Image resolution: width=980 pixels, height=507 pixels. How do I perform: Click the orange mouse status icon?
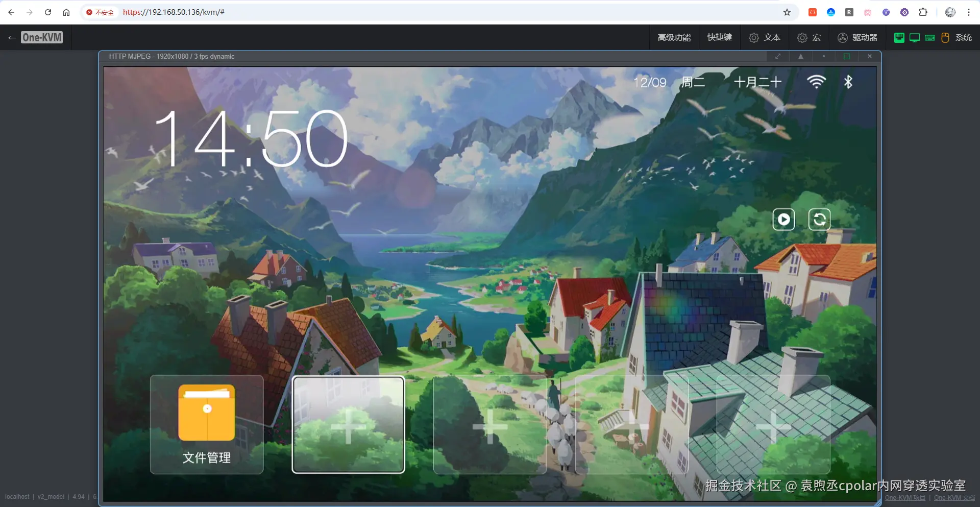[x=945, y=37]
